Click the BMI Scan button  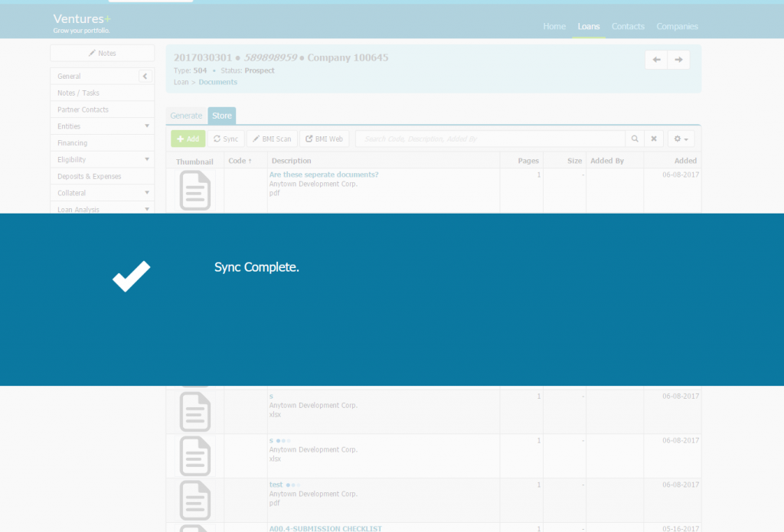[272, 139]
